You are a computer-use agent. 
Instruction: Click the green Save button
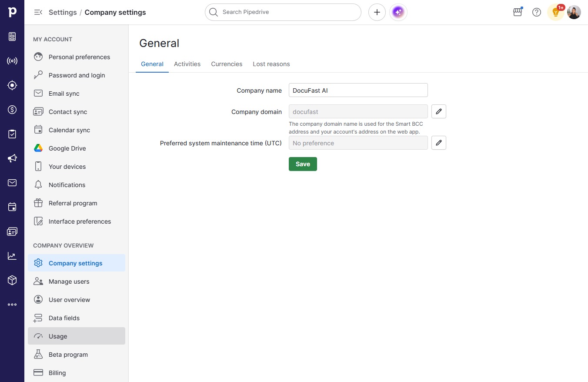303,164
